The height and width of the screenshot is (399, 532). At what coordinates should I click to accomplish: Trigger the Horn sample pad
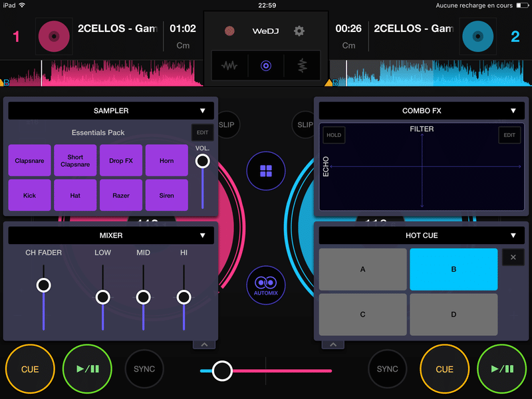[167, 160]
